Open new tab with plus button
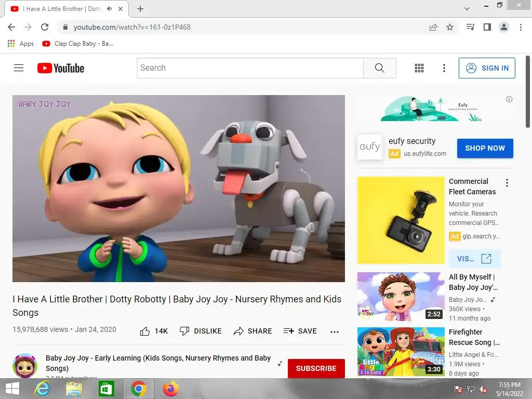This screenshot has width=532, height=399. 140,9
